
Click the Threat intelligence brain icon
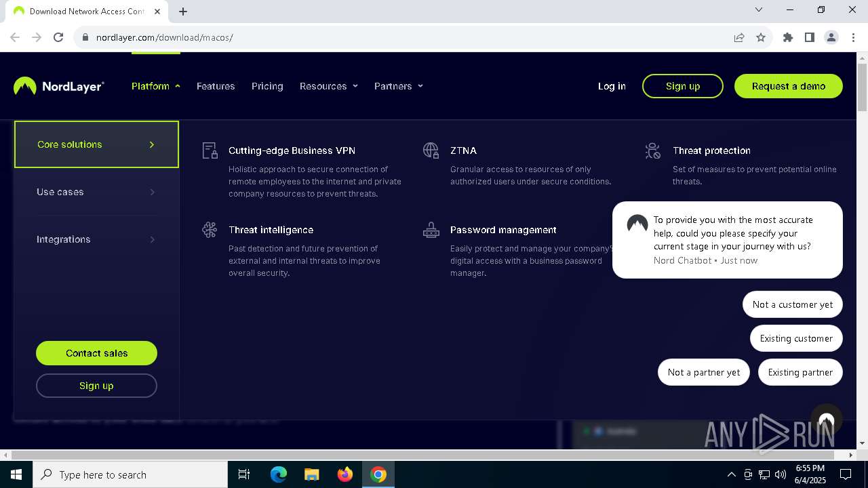210,230
